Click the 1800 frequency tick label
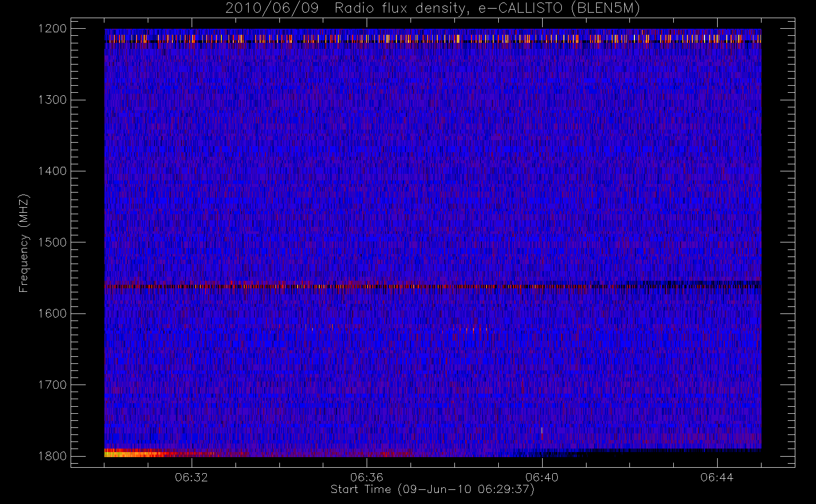The width and height of the screenshot is (816, 504). (52, 456)
